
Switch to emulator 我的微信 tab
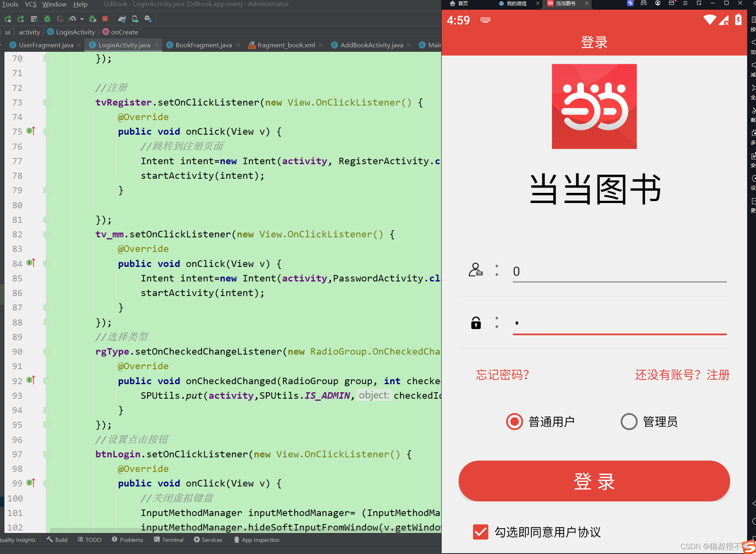[513, 4]
